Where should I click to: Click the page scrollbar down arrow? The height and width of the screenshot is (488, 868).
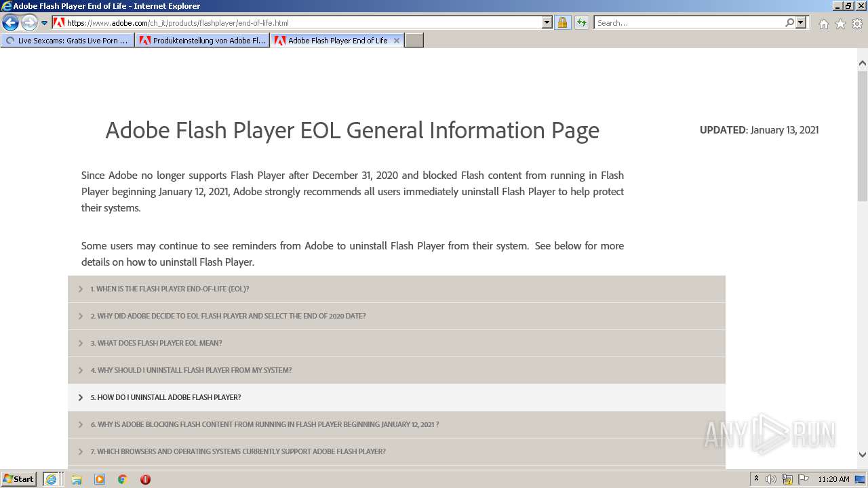coord(863,455)
